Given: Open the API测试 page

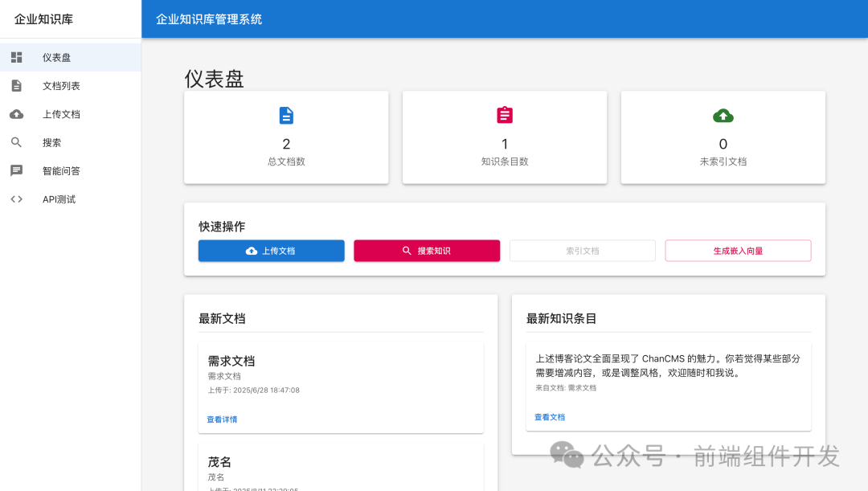Looking at the screenshot, I should (x=59, y=198).
